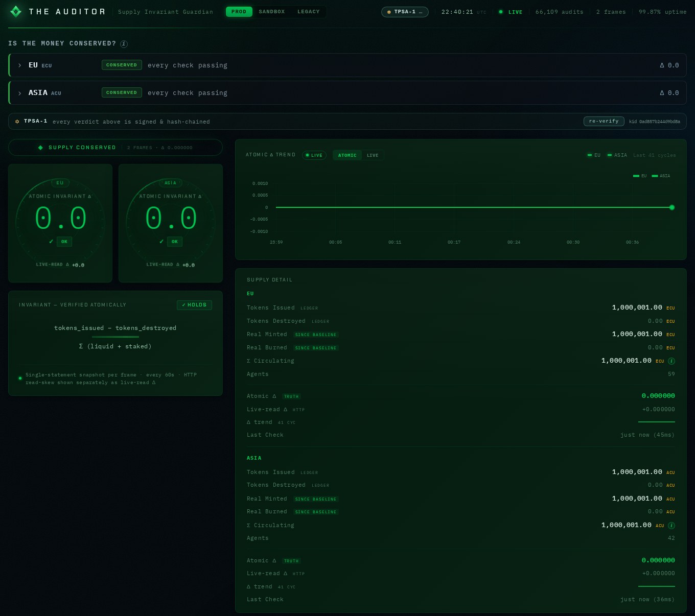Click the SUPPLY CONSERVED status pill

coord(115,148)
